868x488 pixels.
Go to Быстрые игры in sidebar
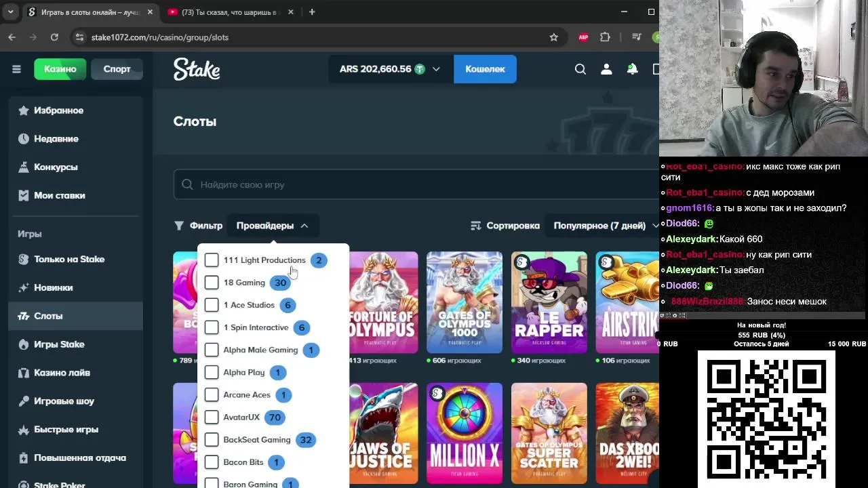pos(75,430)
